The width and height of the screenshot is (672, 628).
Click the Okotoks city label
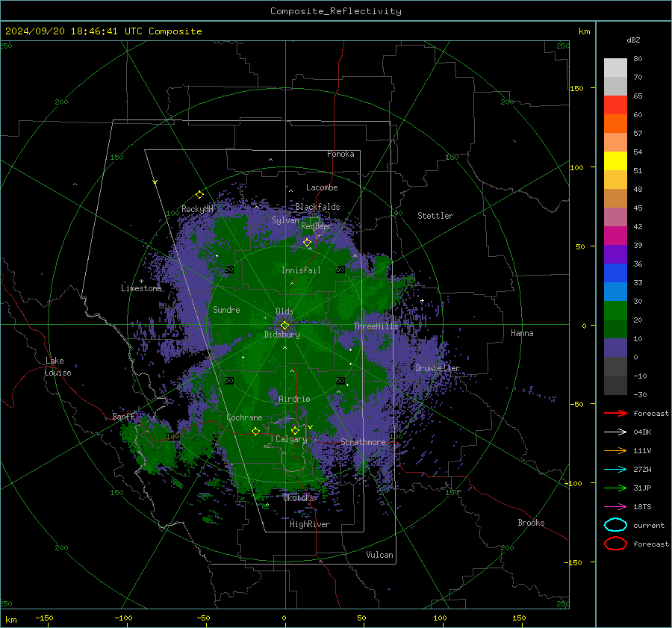pos(299,497)
